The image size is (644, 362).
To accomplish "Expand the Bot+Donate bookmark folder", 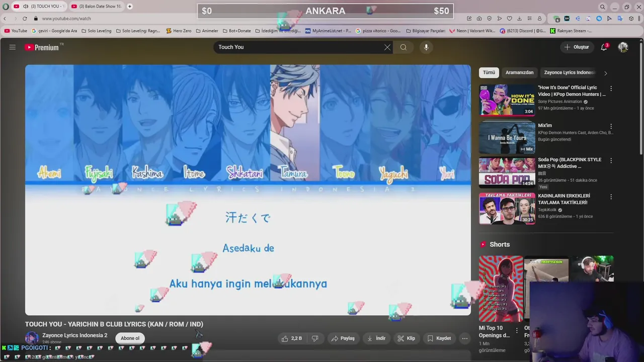I will [236, 31].
